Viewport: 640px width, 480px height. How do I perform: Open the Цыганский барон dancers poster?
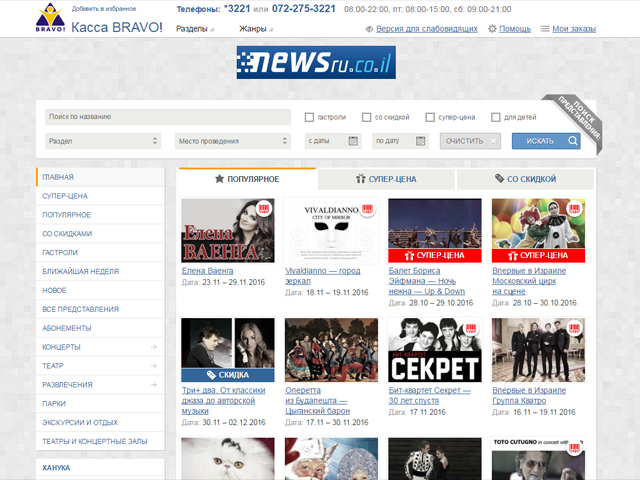pos(331,350)
